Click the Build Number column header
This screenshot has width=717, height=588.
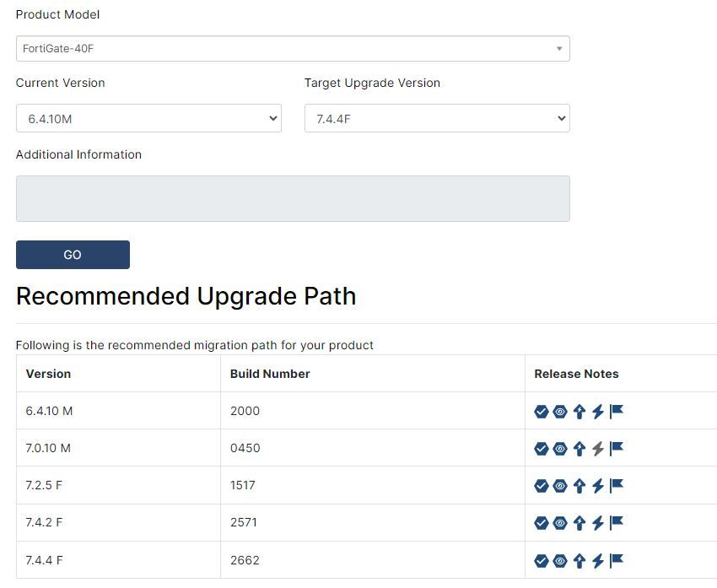click(270, 374)
